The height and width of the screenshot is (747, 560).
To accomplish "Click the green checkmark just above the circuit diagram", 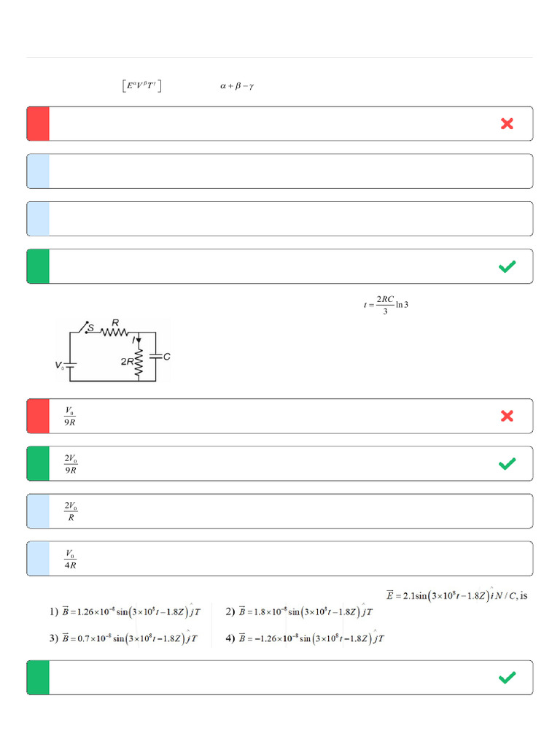I will click(x=507, y=266).
